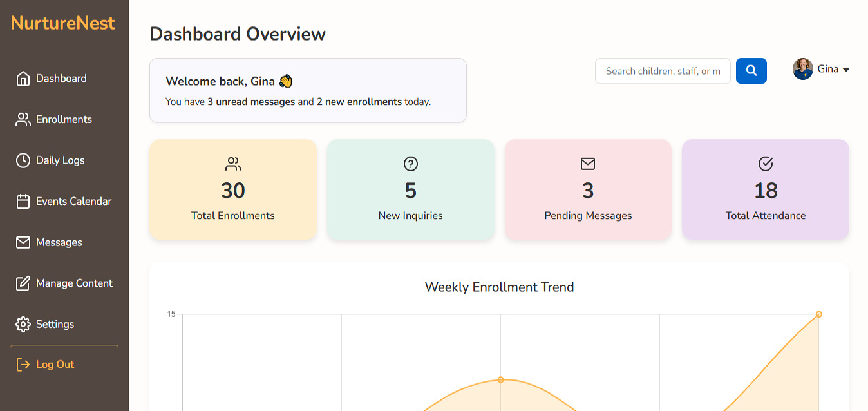Expand the profile menu chevron beside Gina
The width and height of the screenshot is (868, 411).
tap(847, 69)
